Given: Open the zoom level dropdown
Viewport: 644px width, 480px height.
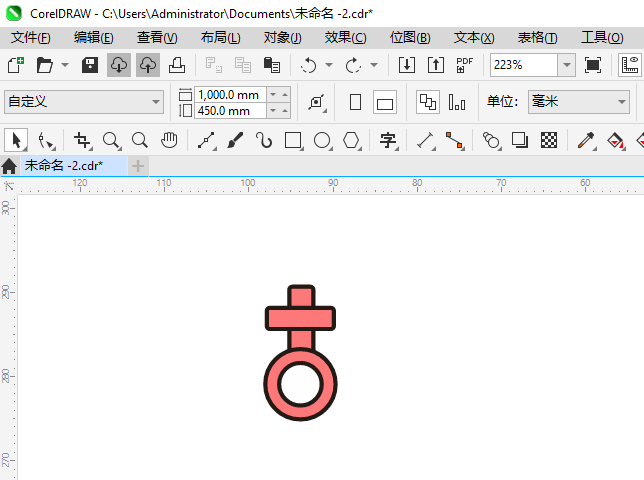Looking at the screenshot, I should click(x=567, y=65).
